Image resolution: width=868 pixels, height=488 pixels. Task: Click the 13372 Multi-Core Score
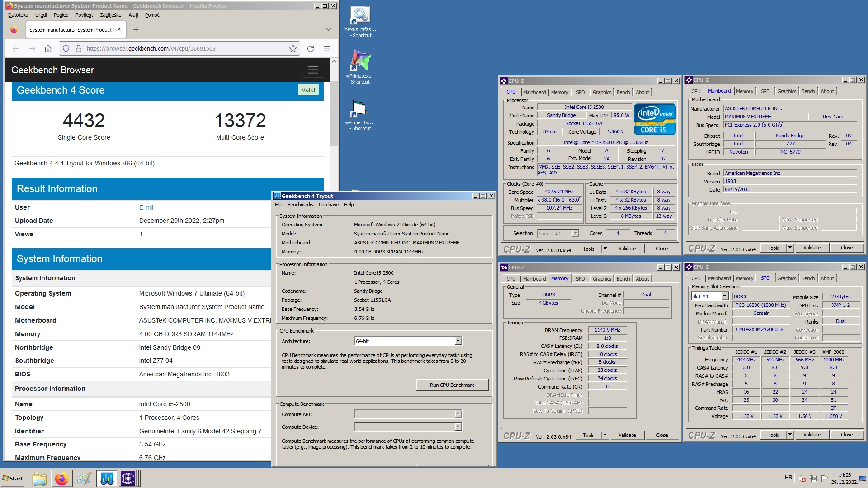point(240,120)
